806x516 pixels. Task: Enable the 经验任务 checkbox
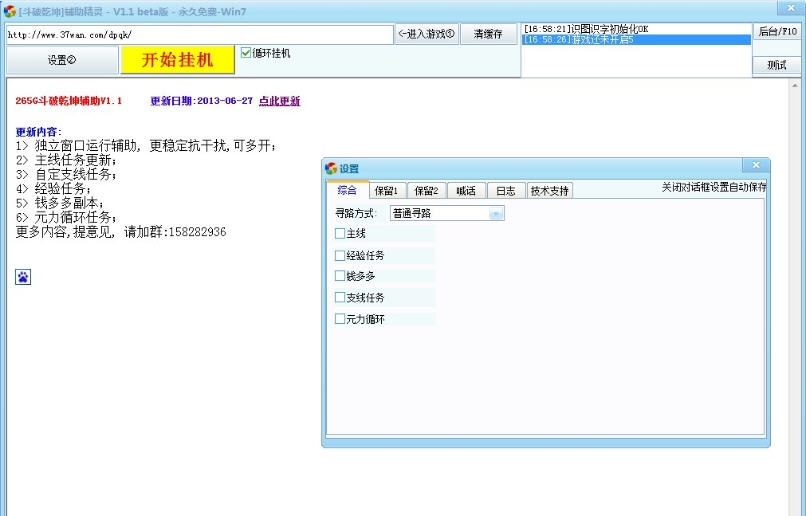pyautogui.click(x=340, y=255)
